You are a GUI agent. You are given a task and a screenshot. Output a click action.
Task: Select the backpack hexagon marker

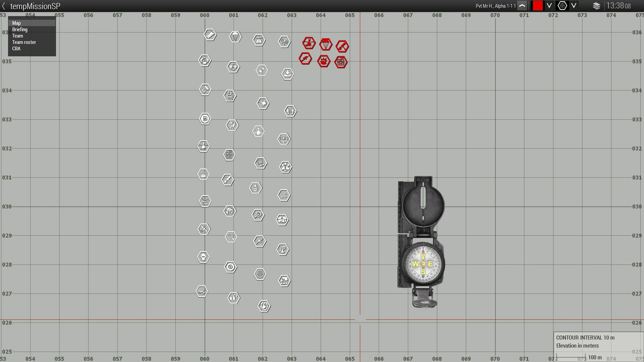pos(230,211)
